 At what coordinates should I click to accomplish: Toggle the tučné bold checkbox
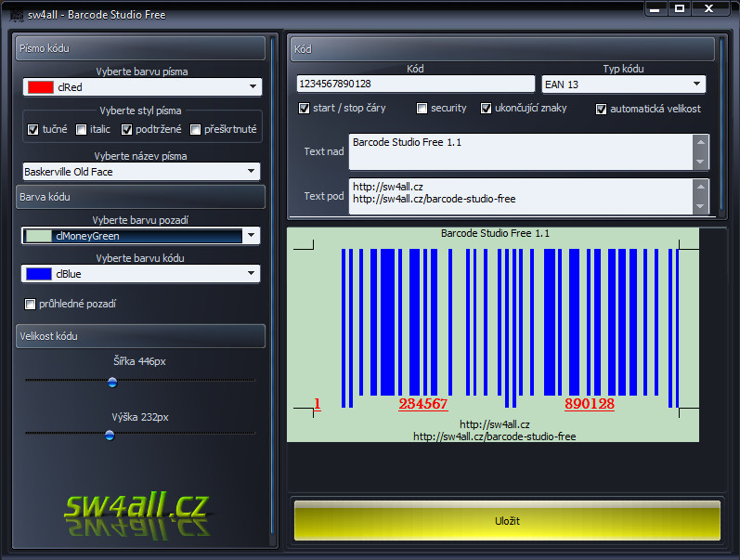pyautogui.click(x=33, y=129)
